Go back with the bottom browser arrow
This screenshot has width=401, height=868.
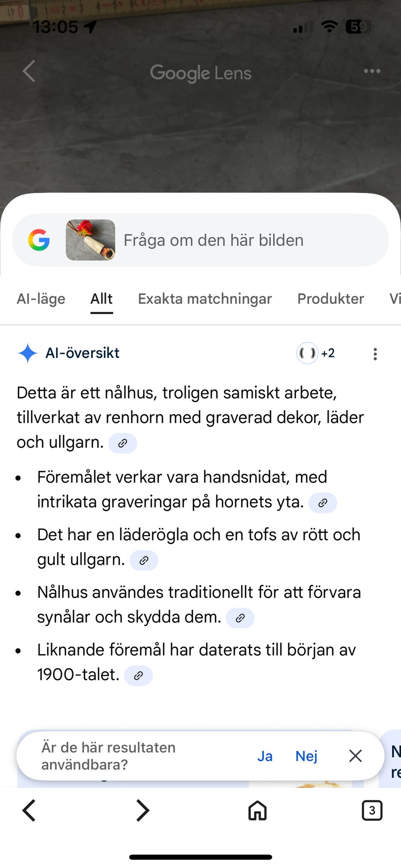[29, 811]
